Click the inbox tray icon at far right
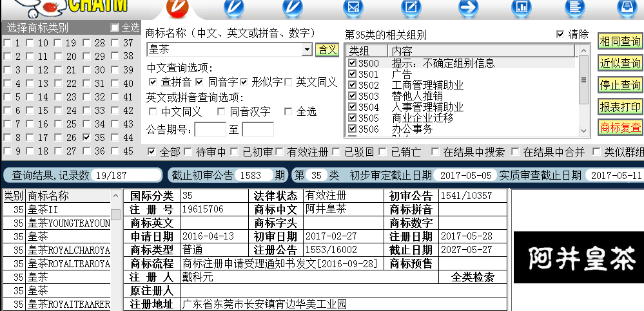 tap(628, 7)
